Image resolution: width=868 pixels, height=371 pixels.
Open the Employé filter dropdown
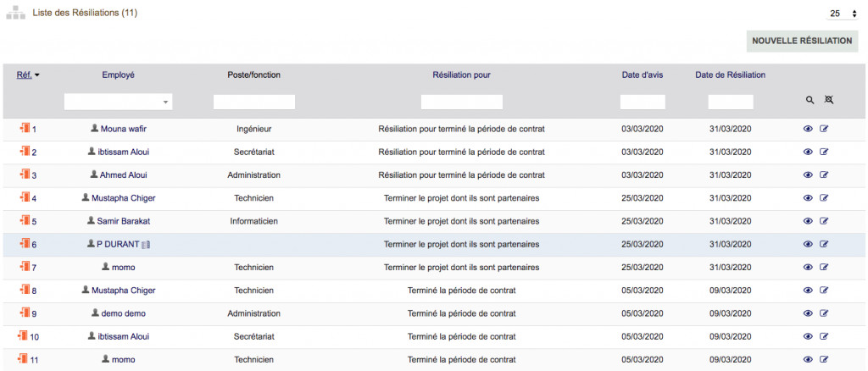pyautogui.click(x=119, y=102)
